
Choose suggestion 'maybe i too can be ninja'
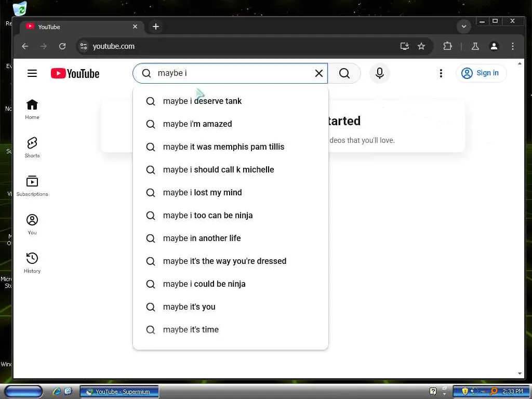[x=230, y=216]
